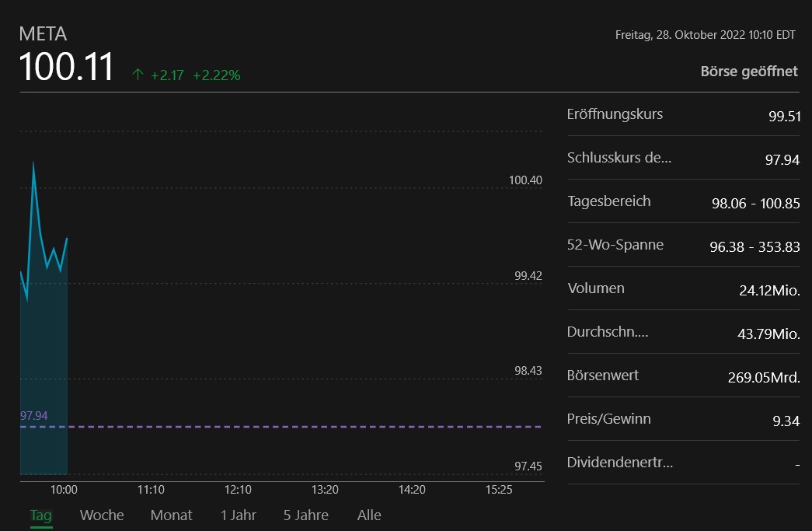The width and height of the screenshot is (812, 531).
Task: Click the 52-week range 96.38 - 353.83
Action: tap(754, 246)
